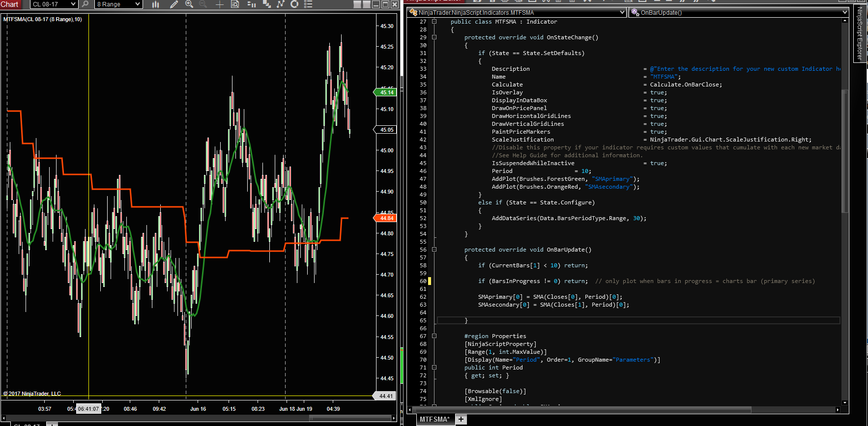This screenshot has height=426, width=868.
Task: Click the 06:41:07 time axis label
Action: (x=88, y=409)
